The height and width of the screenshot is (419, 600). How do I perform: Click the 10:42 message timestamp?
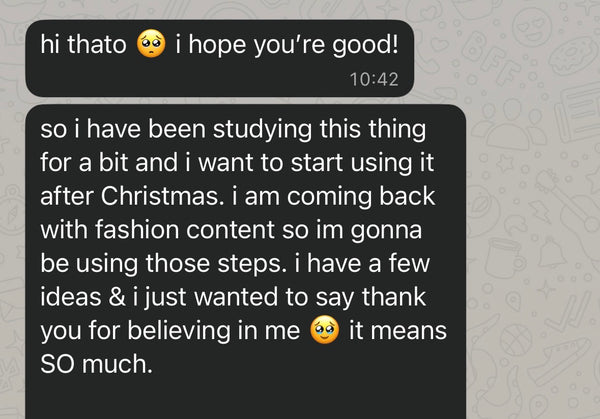(375, 79)
